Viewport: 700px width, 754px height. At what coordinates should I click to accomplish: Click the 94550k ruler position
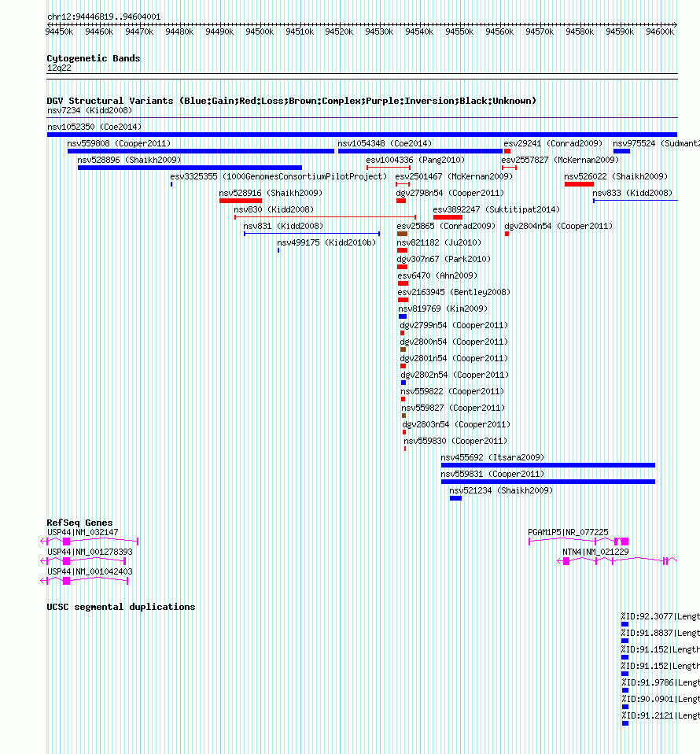click(459, 31)
